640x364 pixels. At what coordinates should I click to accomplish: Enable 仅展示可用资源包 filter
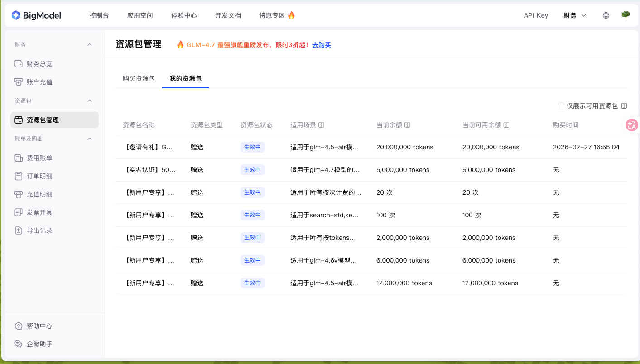[560, 105]
